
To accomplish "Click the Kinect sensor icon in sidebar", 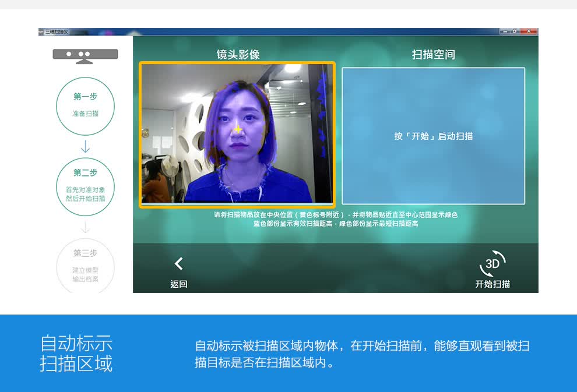I will tap(85, 55).
